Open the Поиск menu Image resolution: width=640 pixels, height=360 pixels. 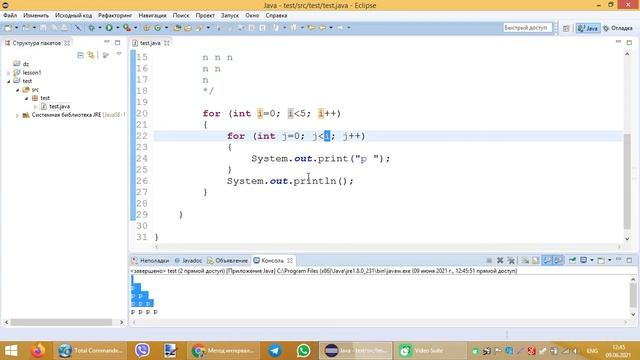[181, 16]
